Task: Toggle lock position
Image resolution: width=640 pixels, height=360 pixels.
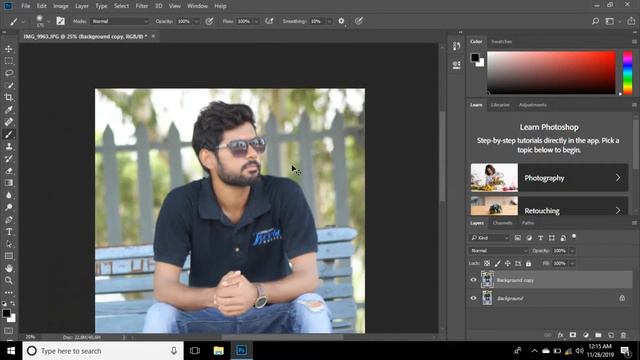Action: click(x=507, y=264)
